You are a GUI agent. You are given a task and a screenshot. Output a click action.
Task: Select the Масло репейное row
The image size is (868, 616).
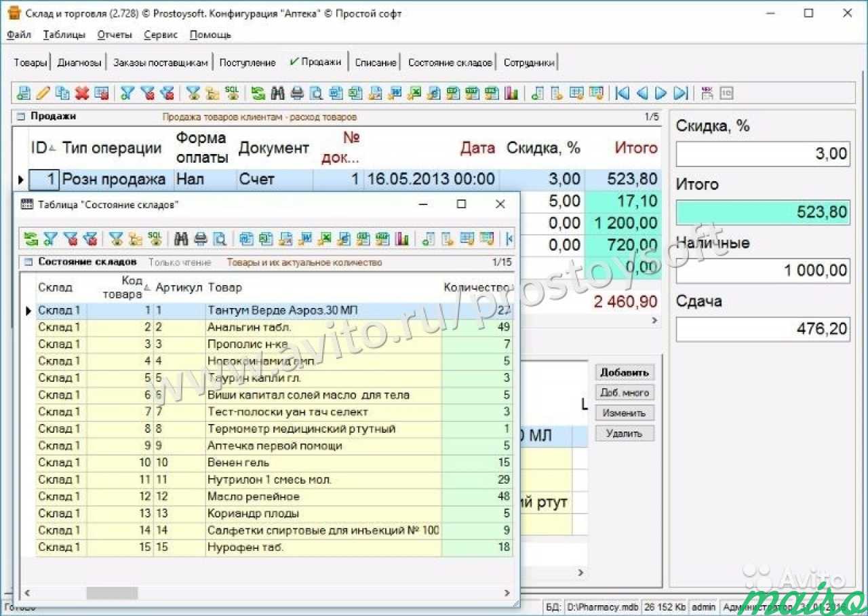point(274,497)
